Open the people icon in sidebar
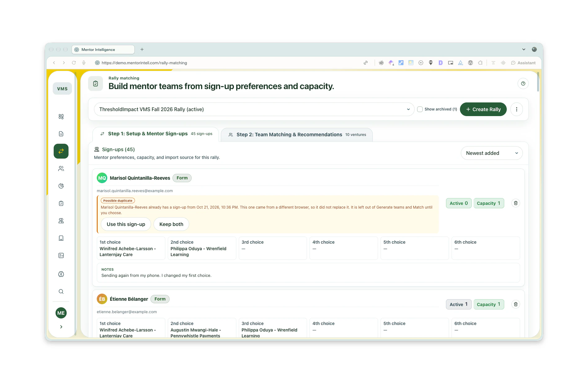Viewport: 588px width, 388px height. [x=61, y=169]
